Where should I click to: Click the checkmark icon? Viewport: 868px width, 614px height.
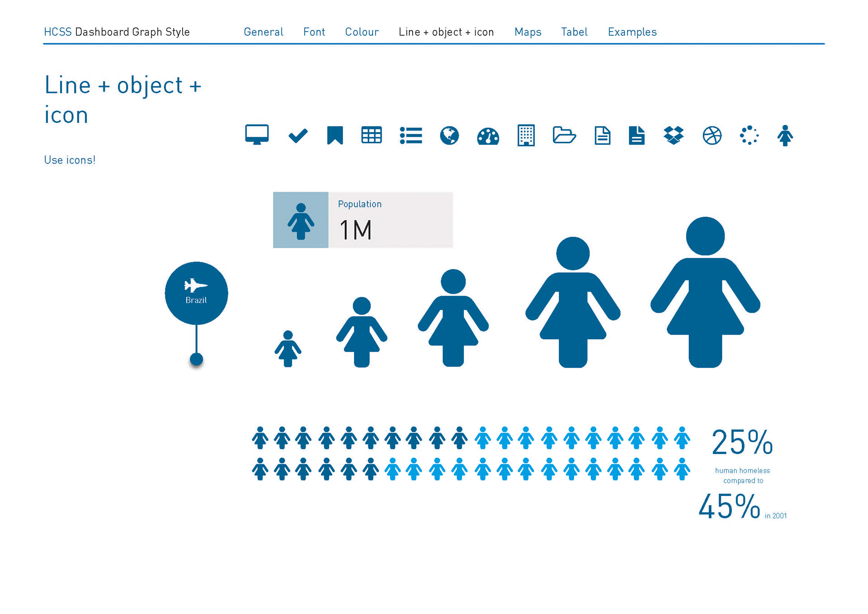tap(298, 136)
